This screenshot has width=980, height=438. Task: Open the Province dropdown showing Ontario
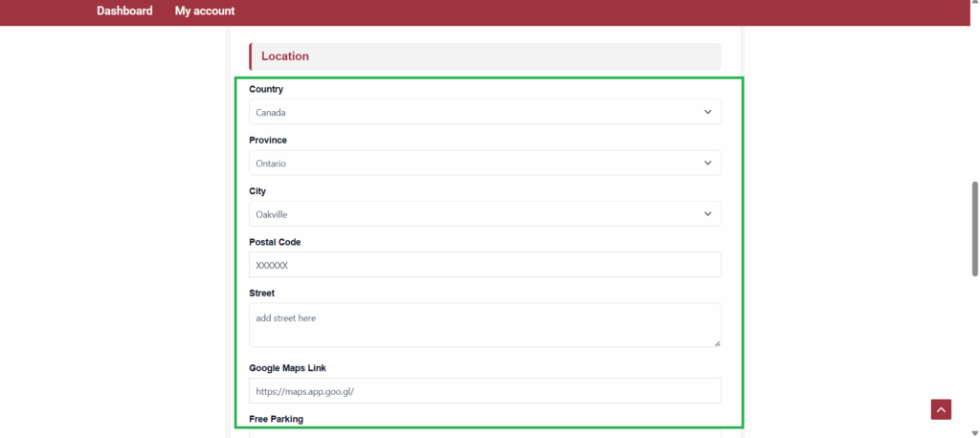click(x=479, y=163)
